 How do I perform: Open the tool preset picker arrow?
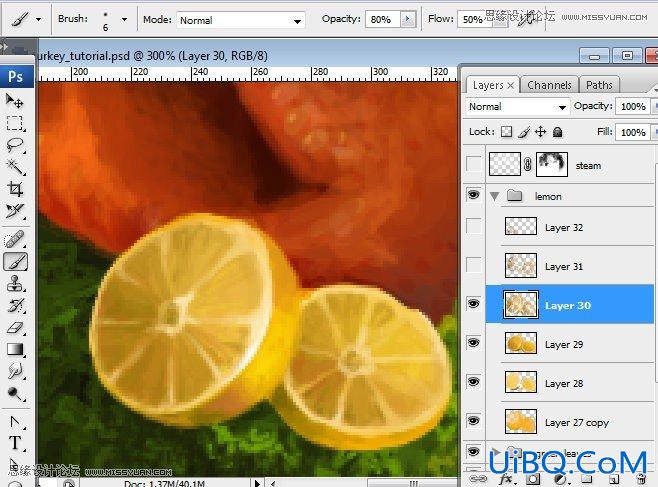[39, 19]
